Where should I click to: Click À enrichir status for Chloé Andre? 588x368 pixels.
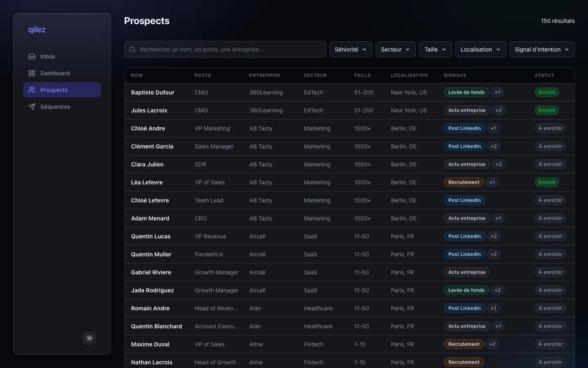(x=550, y=128)
